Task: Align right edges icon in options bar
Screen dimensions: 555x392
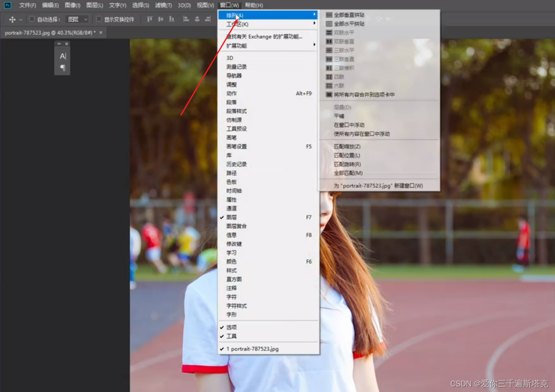Action: point(208,19)
